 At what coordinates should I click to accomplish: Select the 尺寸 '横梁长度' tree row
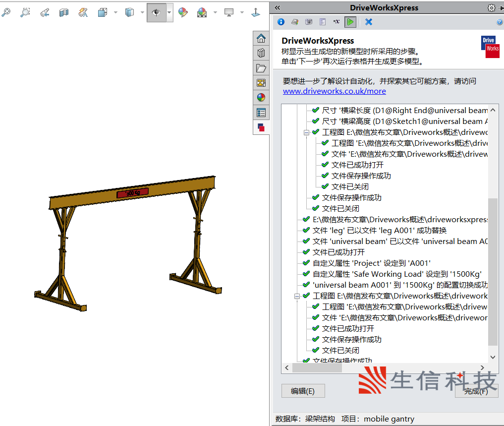pyautogui.click(x=400, y=111)
